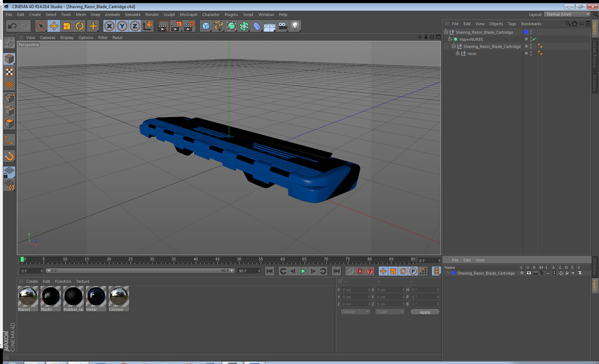Screen dimensions: 599x364
Task: Open the Scale mode dropdown
Action: [390, 312]
